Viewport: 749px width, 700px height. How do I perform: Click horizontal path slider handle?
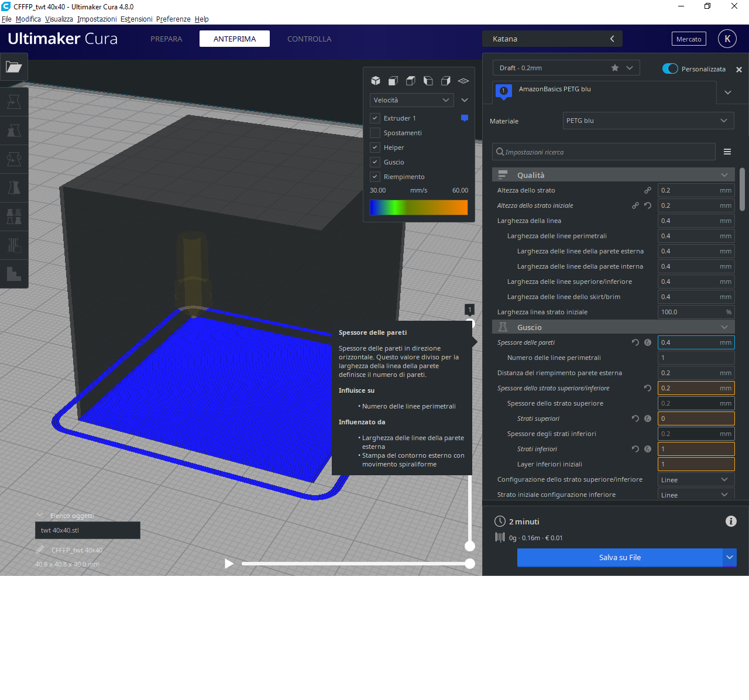[470, 564]
